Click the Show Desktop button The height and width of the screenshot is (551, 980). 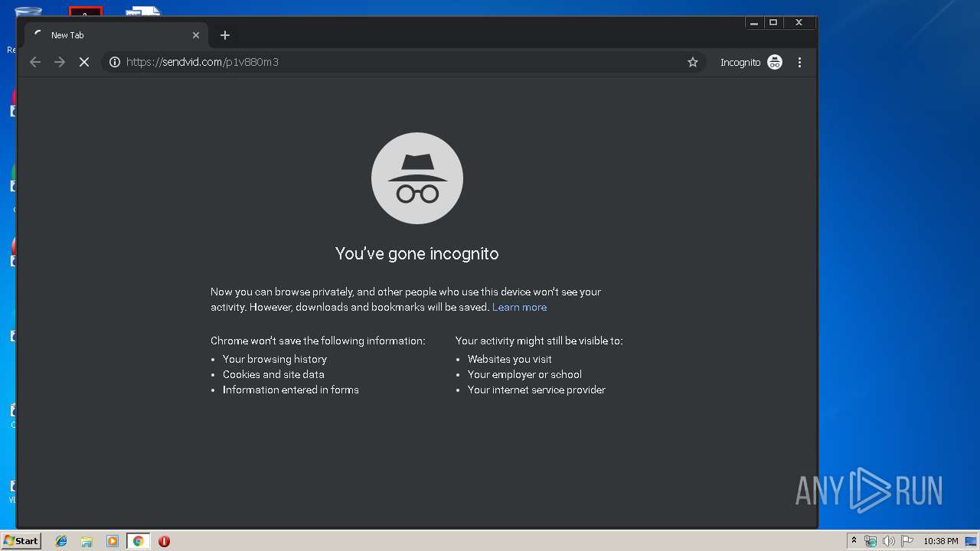coord(972,541)
